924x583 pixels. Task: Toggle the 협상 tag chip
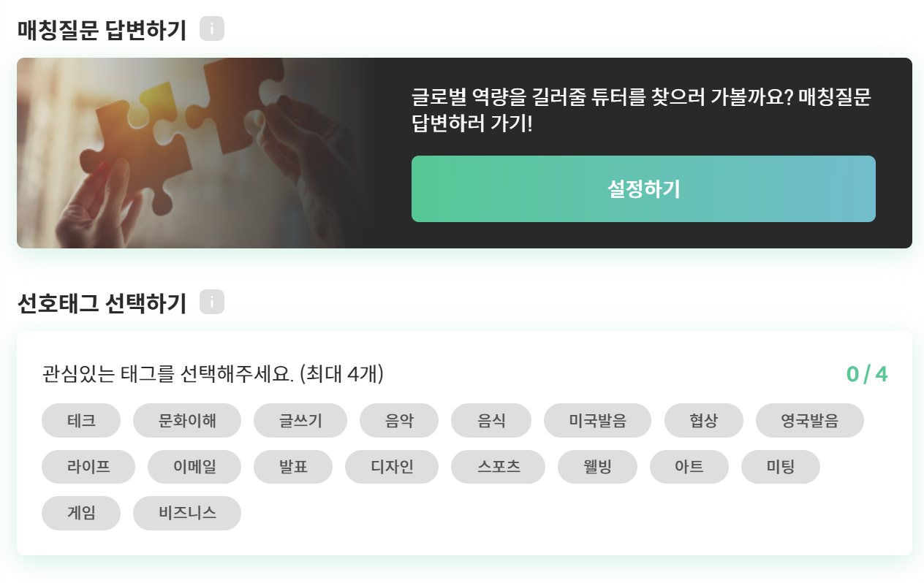point(703,420)
